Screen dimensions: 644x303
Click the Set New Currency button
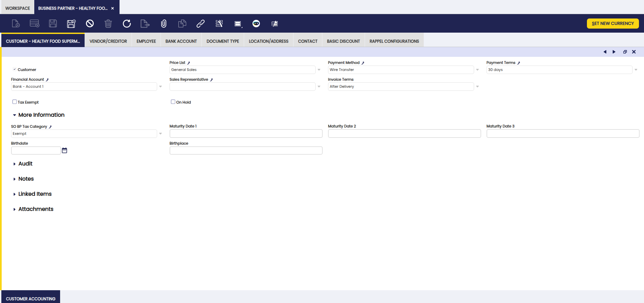pyautogui.click(x=612, y=24)
